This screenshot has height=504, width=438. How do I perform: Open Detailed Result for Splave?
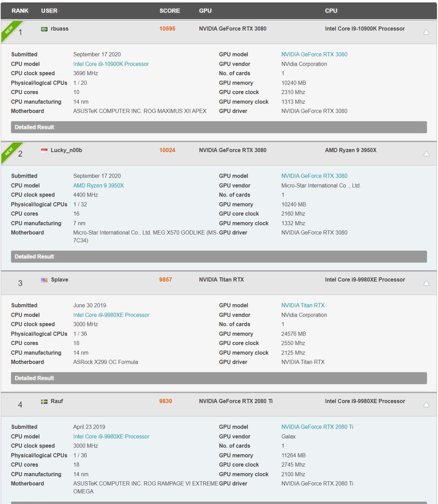click(34, 378)
